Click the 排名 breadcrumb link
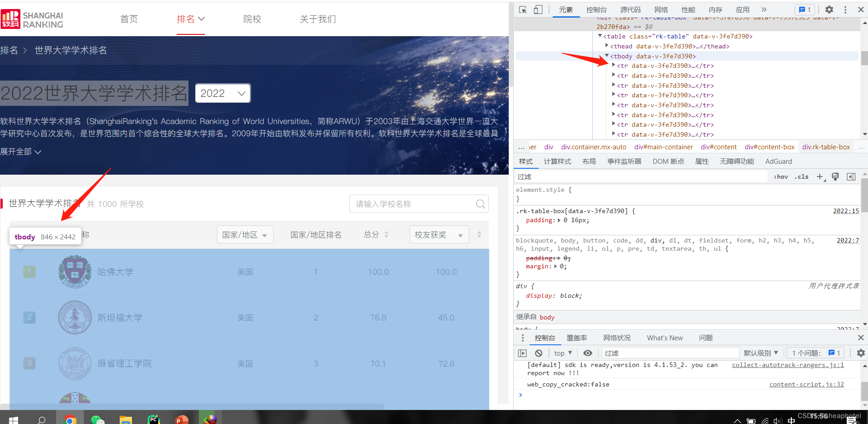Viewport: 868px width, 424px height. 9,50
